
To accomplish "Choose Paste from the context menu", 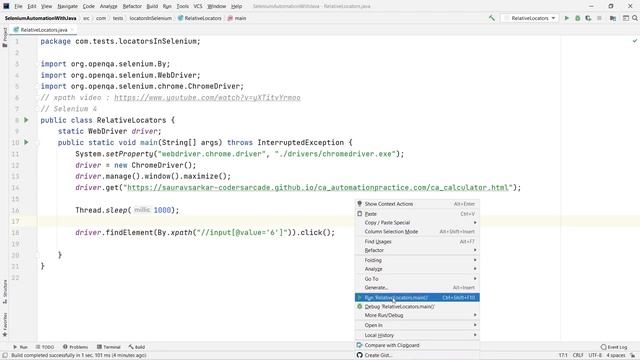I will pos(417,214).
